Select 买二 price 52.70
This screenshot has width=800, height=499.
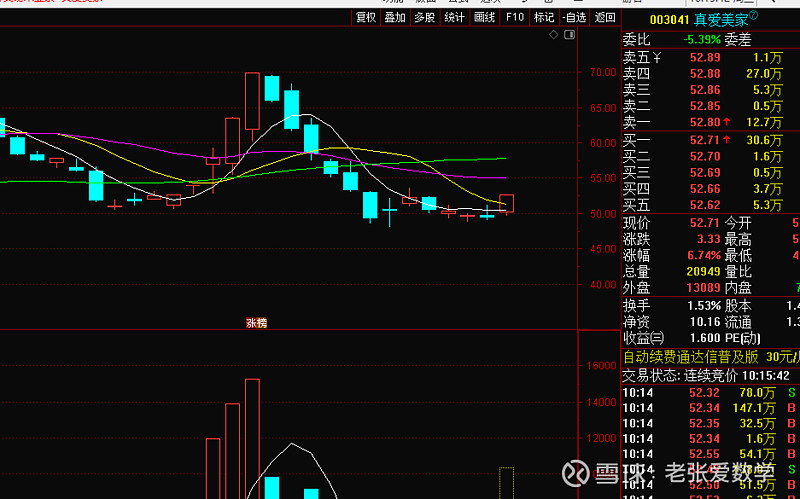705,156
